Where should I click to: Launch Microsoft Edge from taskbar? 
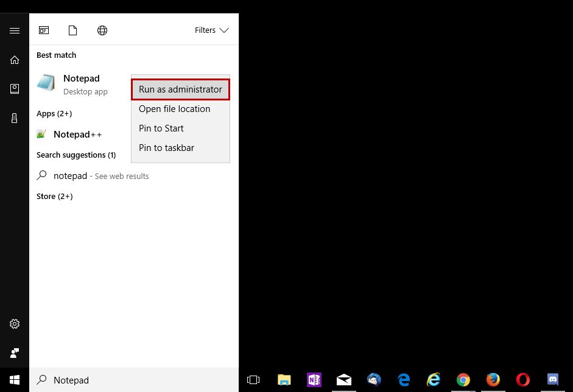(x=404, y=380)
